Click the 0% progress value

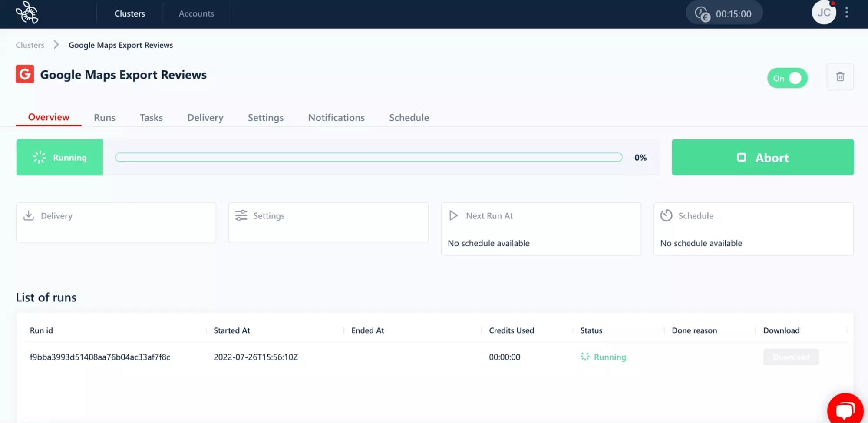[x=640, y=158]
